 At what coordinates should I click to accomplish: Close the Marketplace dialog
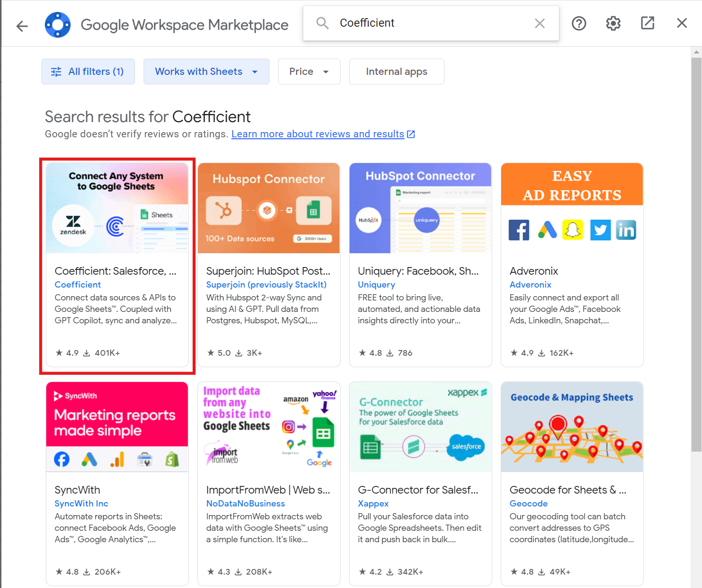pos(682,23)
